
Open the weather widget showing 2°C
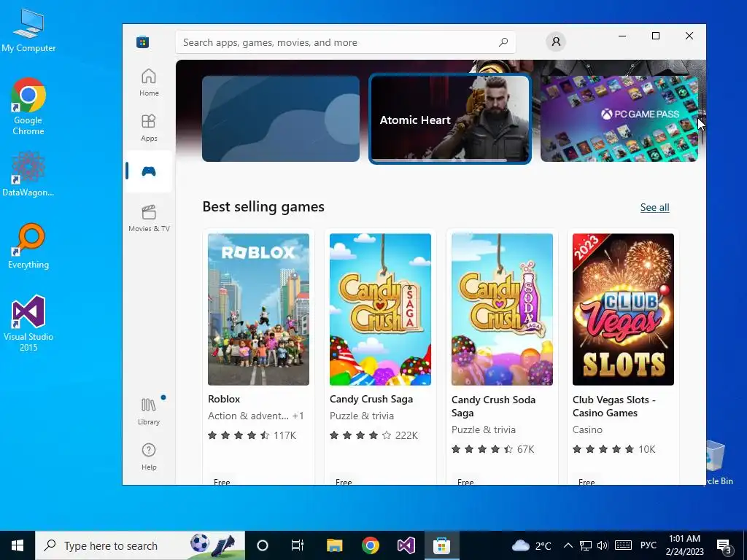pos(531,545)
